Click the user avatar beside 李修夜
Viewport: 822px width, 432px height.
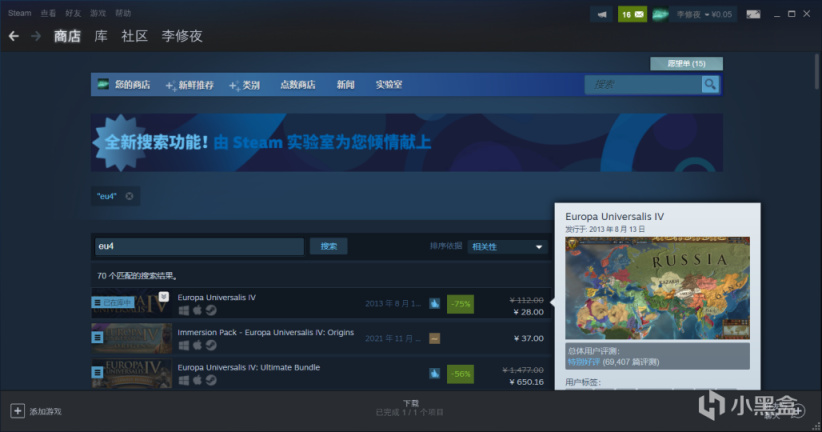tap(660, 14)
